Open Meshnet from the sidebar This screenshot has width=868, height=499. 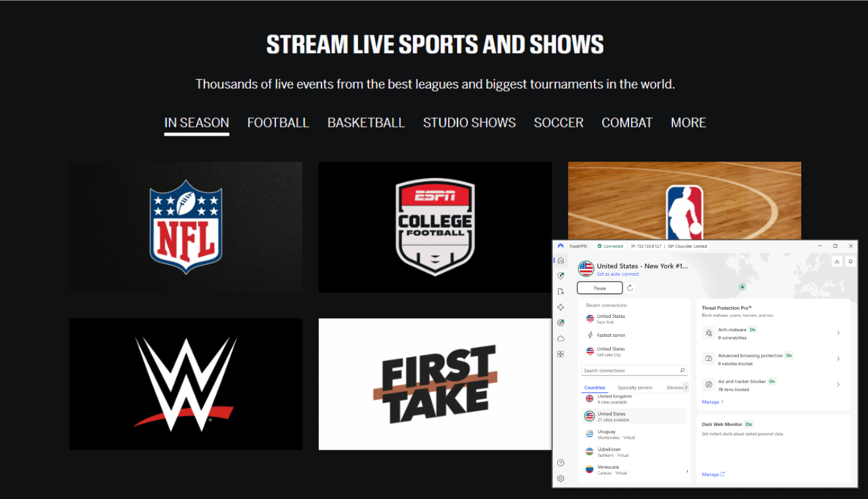(560, 307)
